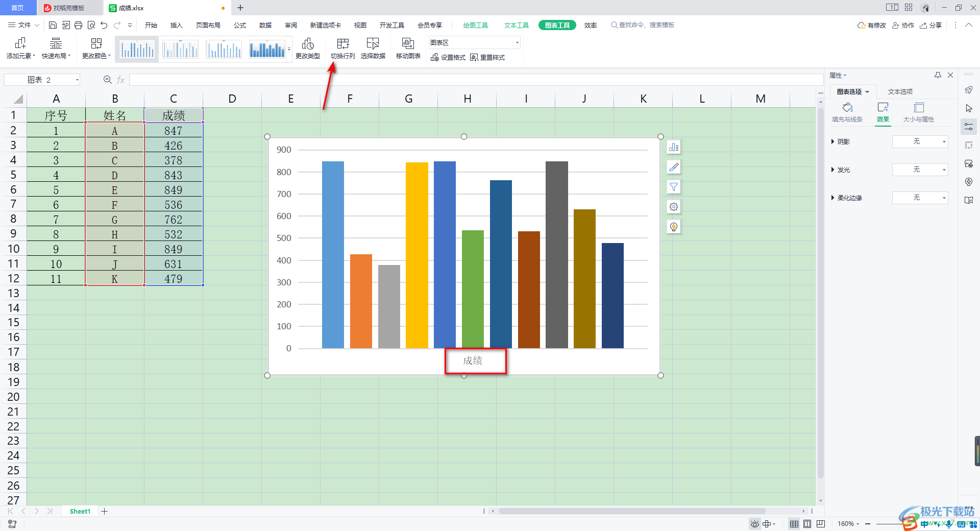Click 更改类型 (change chart type) button
This screenshot has height=531, width=980.
click(x=308, y=49)
